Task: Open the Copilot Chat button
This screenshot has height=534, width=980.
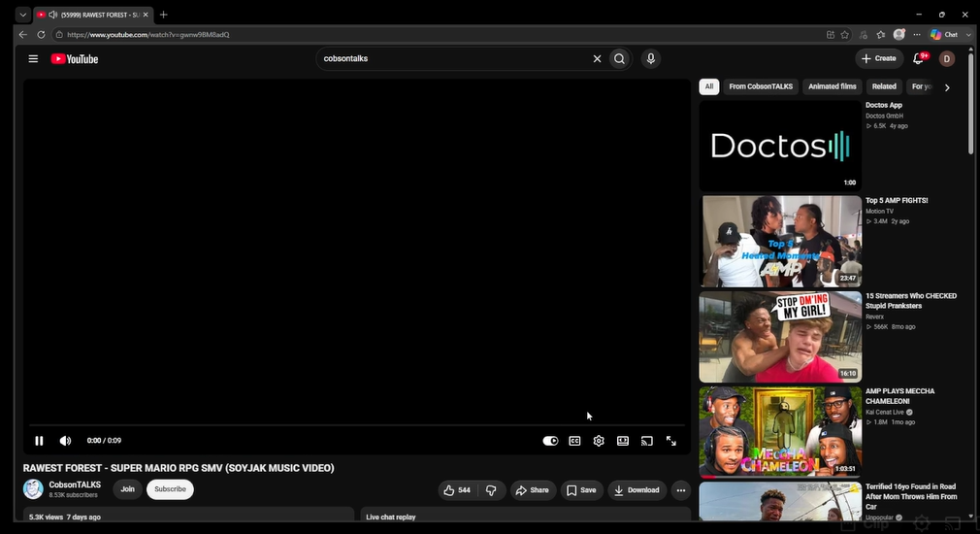Action: [944, 35]
